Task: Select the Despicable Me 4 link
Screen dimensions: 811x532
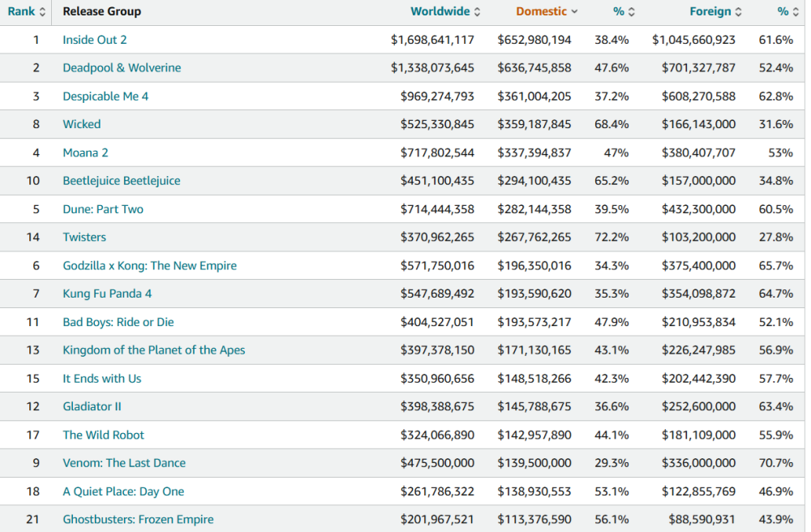Action: click(x=105, y=97)
